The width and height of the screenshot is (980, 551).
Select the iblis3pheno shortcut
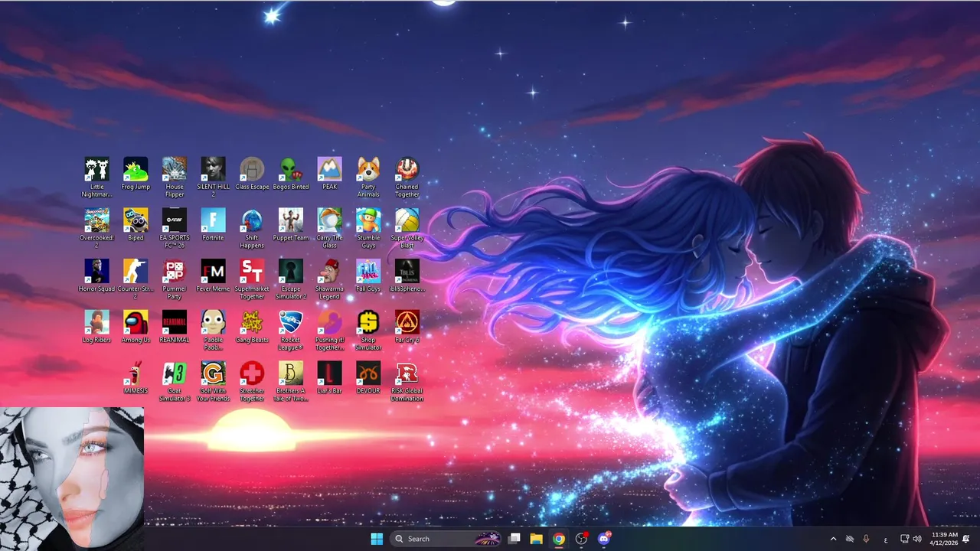pyautogui.click(x=407, y=275)
